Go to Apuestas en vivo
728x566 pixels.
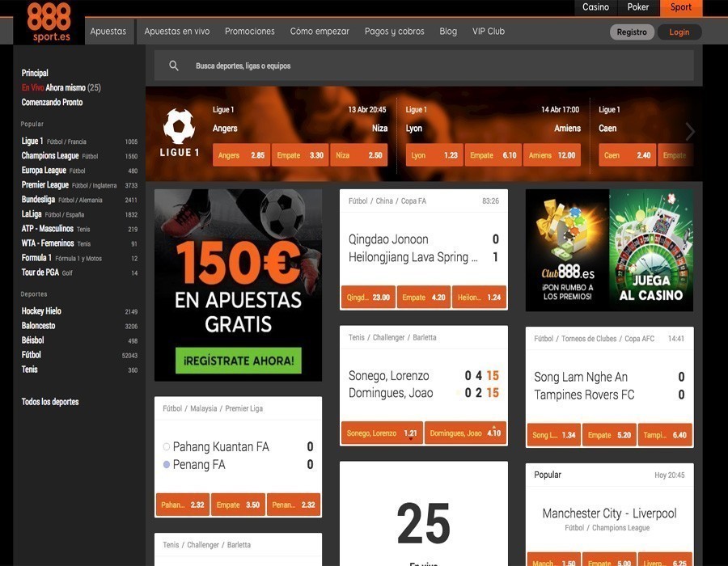tap(177, 31)
